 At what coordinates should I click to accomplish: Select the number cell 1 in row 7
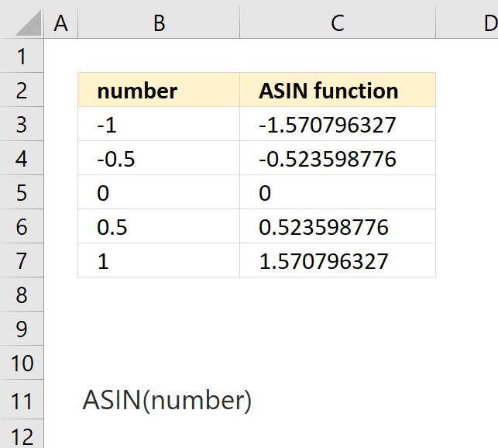[x=159, y=260]
